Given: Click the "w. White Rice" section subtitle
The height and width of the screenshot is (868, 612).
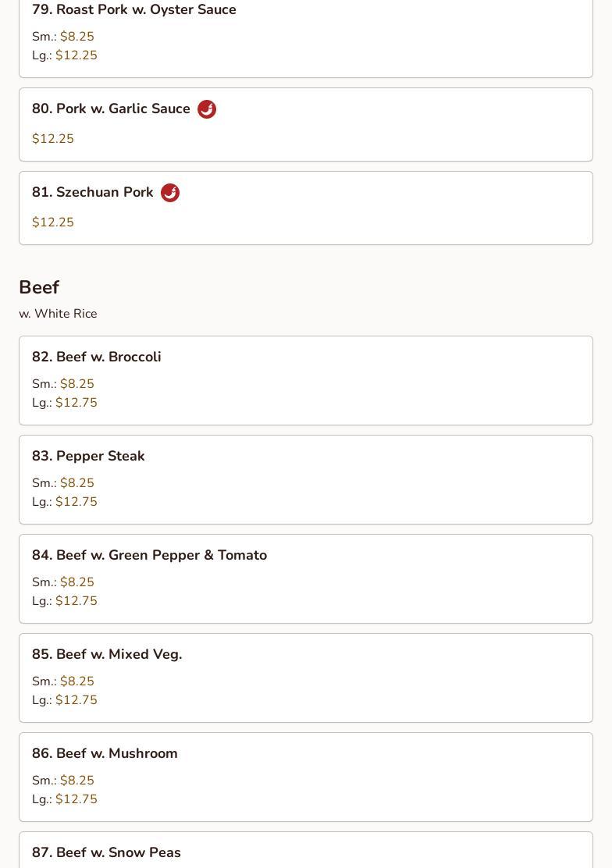Looking at the screenshot, I should (x=58, y=314).
